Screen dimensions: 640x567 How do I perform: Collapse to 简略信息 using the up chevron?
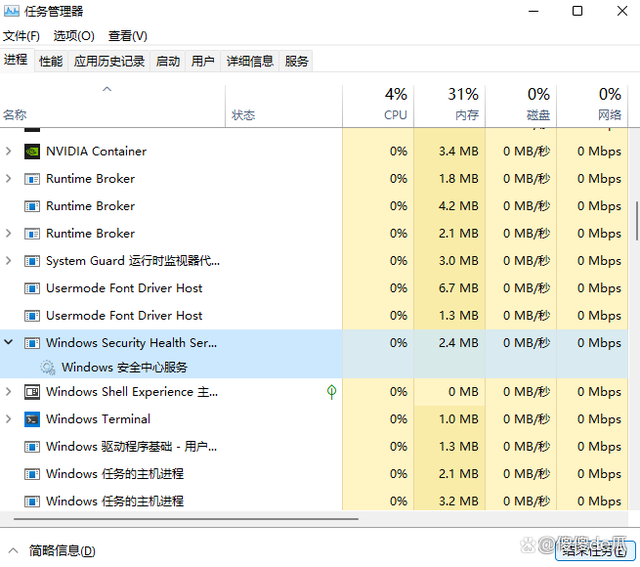[x=13, y=551]
